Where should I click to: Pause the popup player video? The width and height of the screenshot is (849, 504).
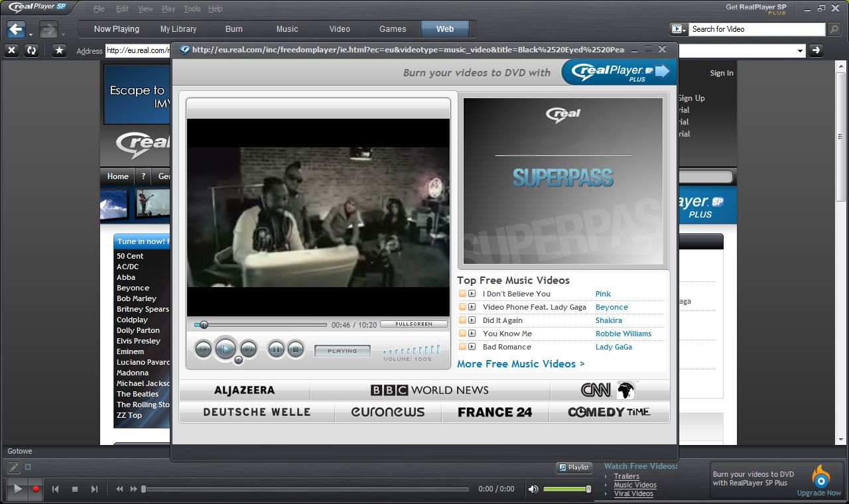tap(277, 348)
